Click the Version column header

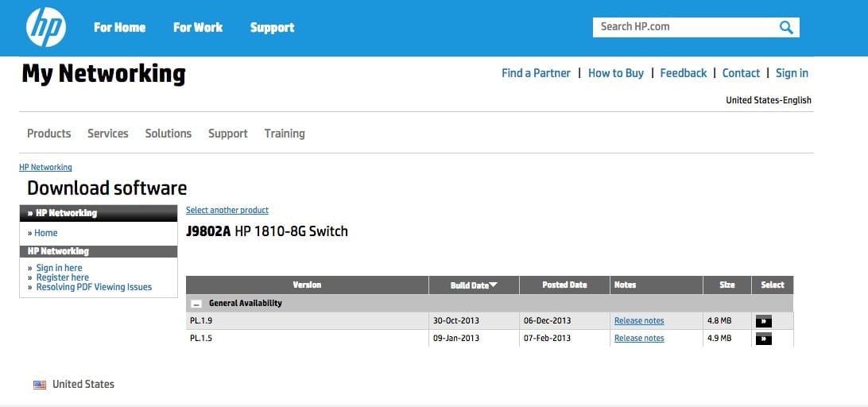[x=308, y=285]
